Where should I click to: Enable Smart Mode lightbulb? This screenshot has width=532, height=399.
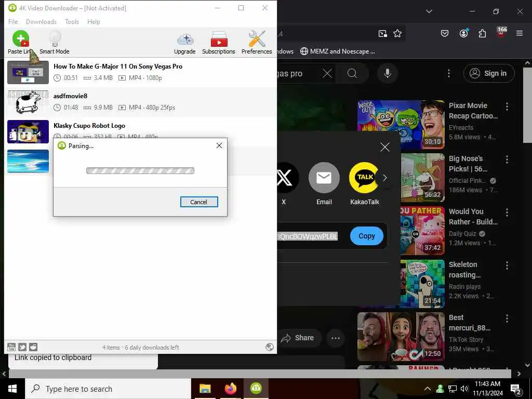(54, 43)
